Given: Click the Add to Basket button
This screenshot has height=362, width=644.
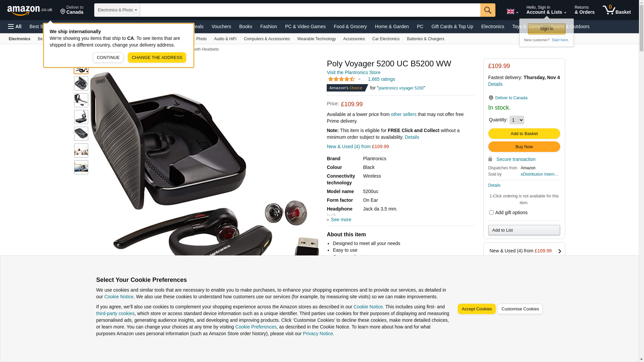Looking at the screenshot, I should click(x=524, y=134).
